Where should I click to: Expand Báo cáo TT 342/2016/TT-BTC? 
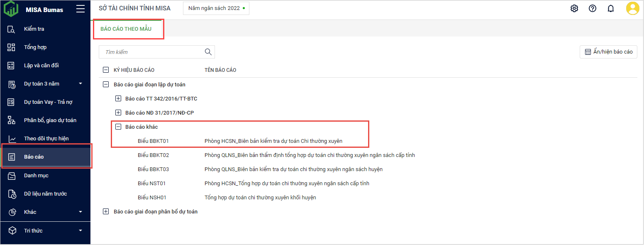pyautogui.click(x=118, y=99)
